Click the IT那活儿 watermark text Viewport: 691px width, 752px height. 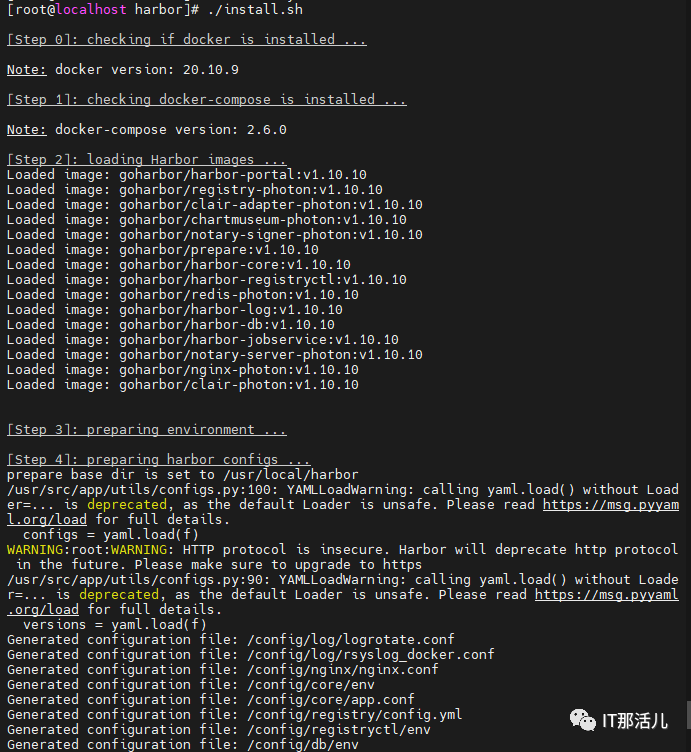(x=635, y=721)
